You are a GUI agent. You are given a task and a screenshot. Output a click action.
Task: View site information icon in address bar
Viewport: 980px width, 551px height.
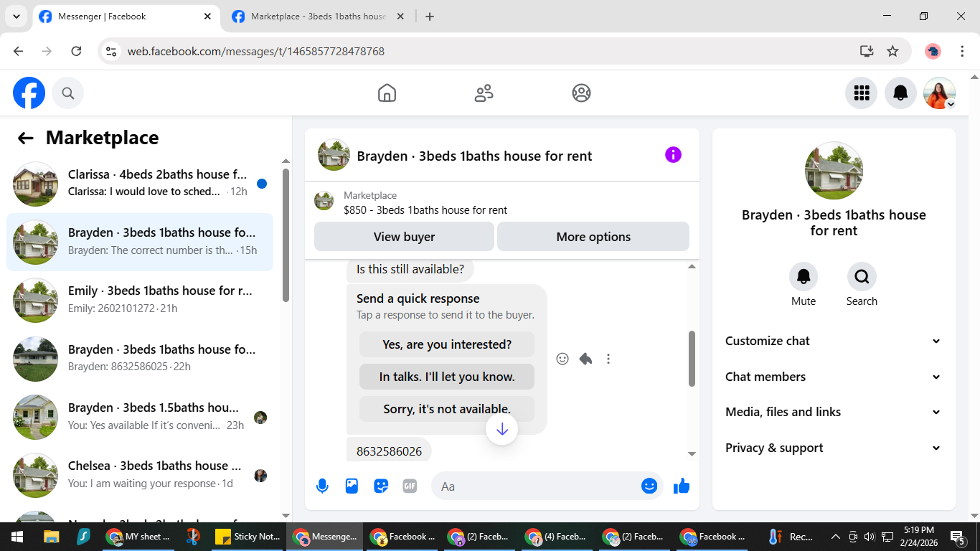pos(110,51)
